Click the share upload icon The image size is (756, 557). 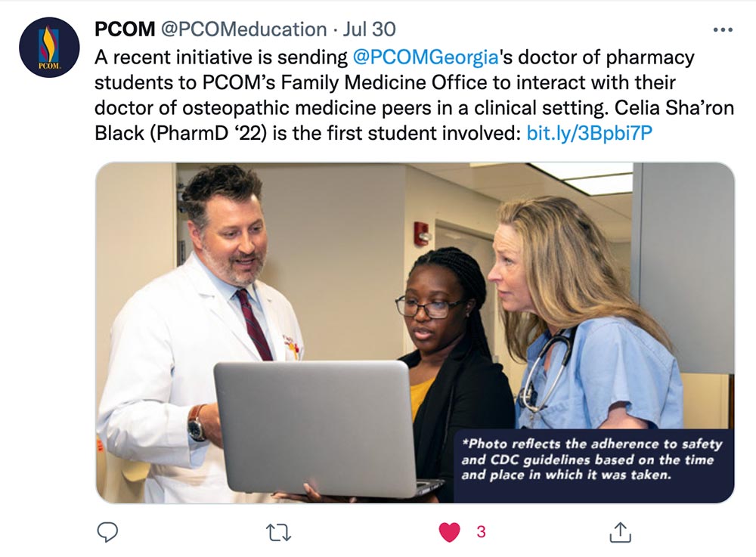621,532
